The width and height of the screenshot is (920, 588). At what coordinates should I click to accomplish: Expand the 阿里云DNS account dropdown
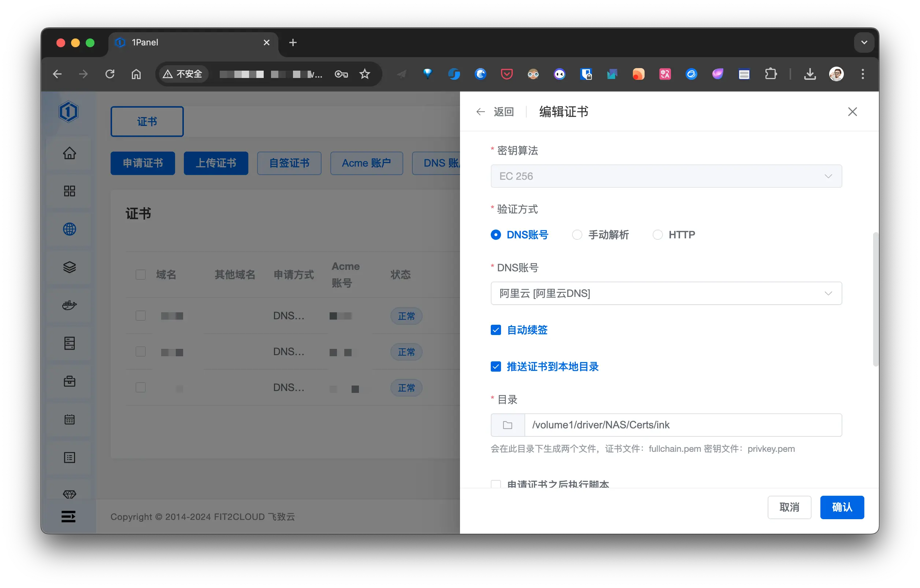666,293
